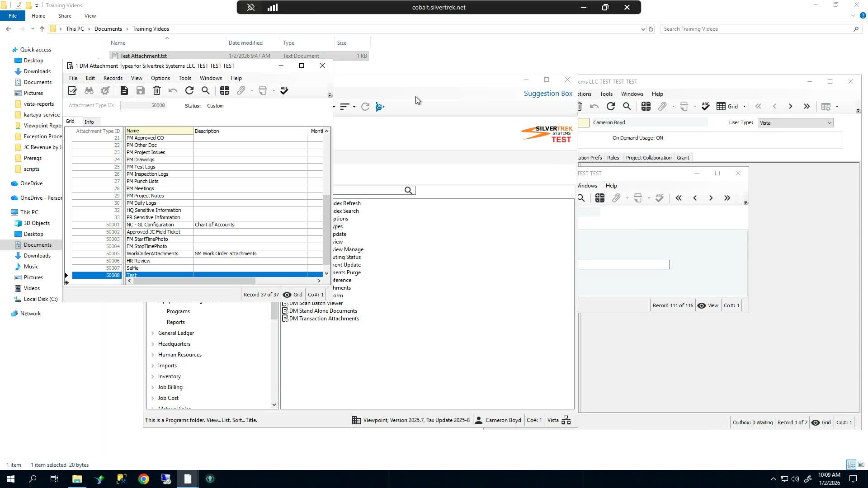
Task: Open File Explorer from the taskbar
Action: (x=77, y=479)
